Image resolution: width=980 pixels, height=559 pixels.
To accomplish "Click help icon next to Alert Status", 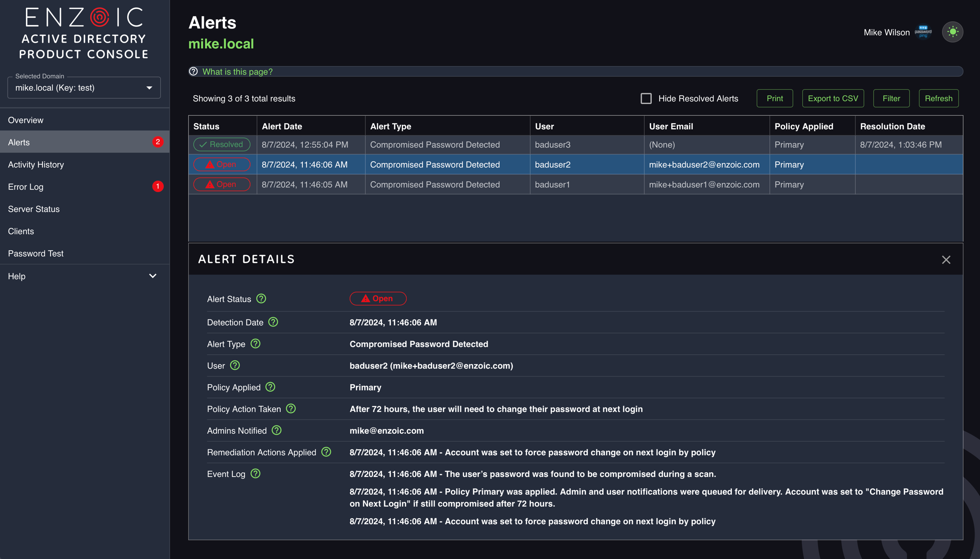I will 261,299.
